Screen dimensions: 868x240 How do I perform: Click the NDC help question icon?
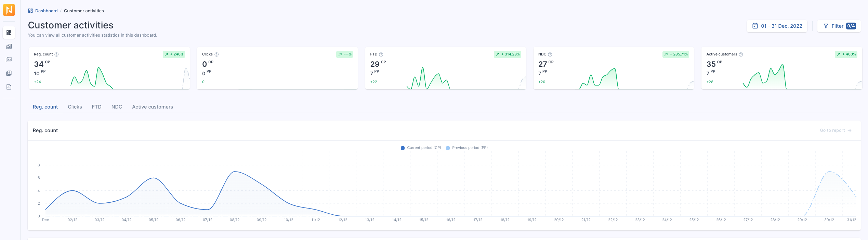(550, 54)
